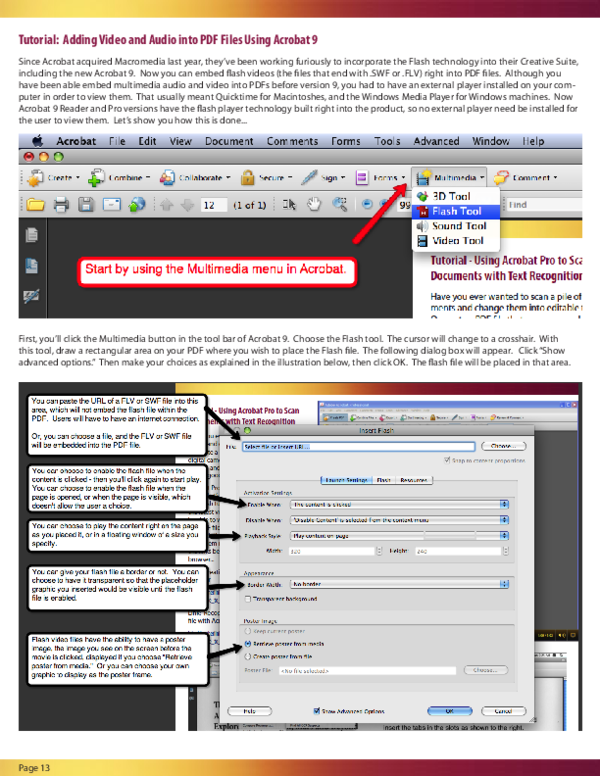600x776 pixels.
Task: Open the Comments menu
Action: (x=292, y=141)
